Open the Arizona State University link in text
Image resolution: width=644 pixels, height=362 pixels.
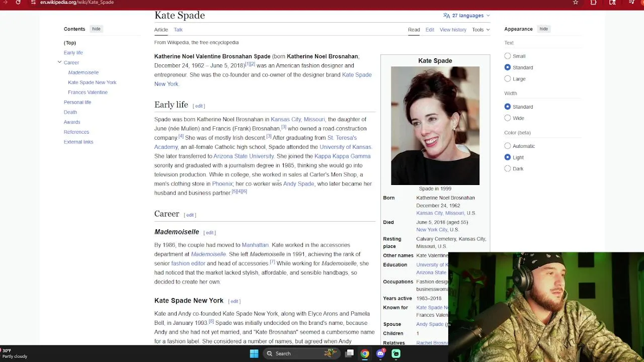(244, 156)
